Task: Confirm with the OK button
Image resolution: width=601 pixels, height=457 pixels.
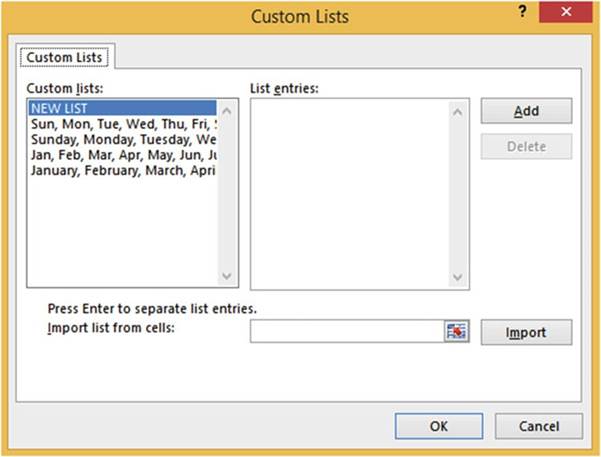Action: 438,426
